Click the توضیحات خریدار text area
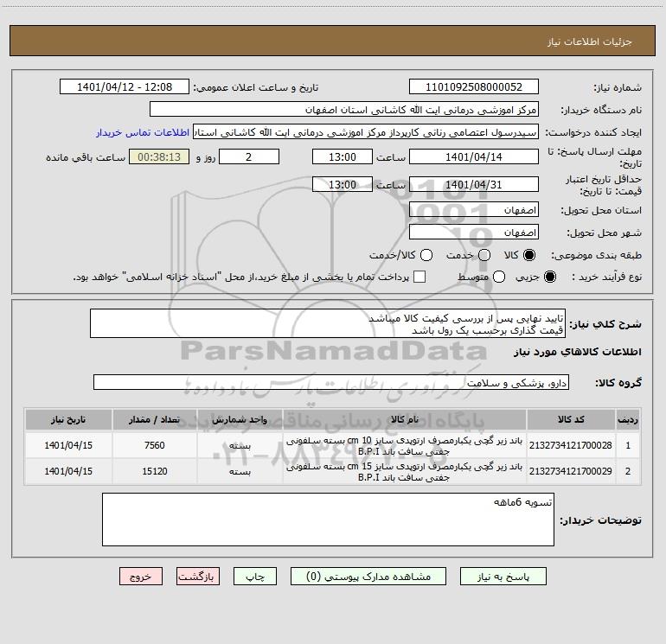 tap(328, 520)
